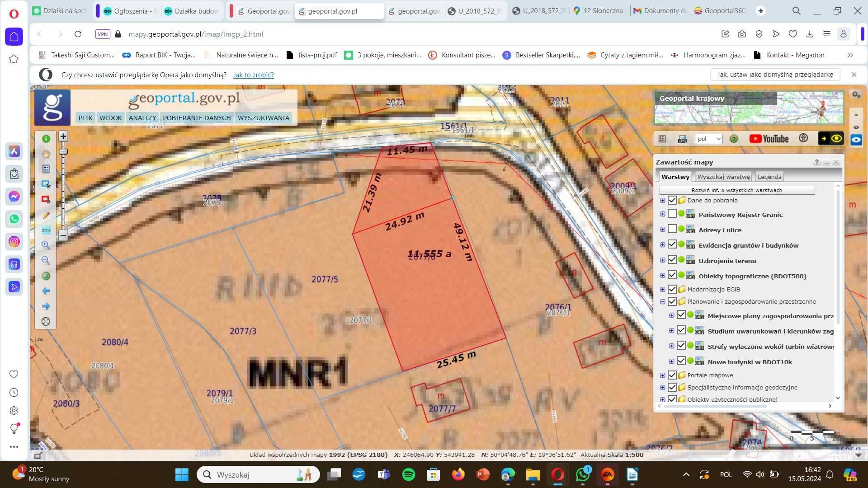
Task: Click the layer panel vertical scrollbar
Action: click(x=838, y=258)
